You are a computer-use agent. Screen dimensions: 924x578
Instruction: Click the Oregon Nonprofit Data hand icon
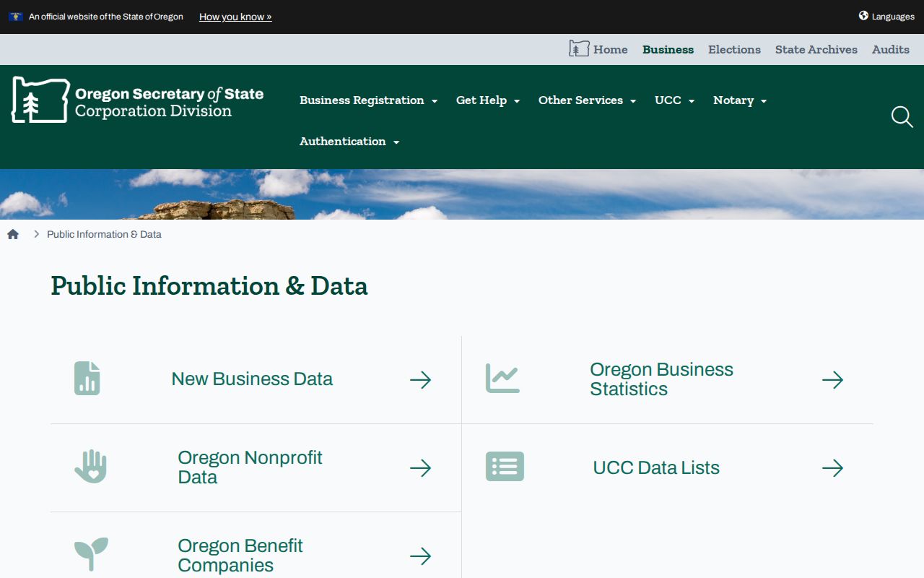click(x=90, y=467)
